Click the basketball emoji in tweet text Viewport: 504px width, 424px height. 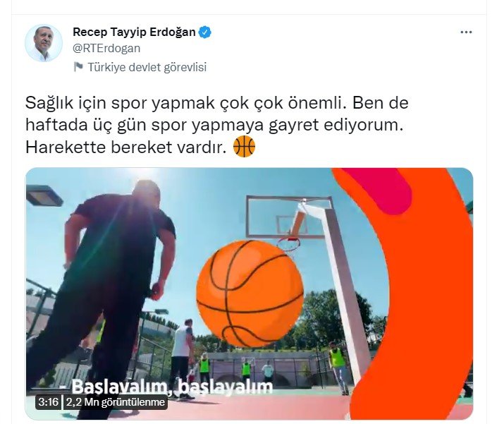(245, 146)
